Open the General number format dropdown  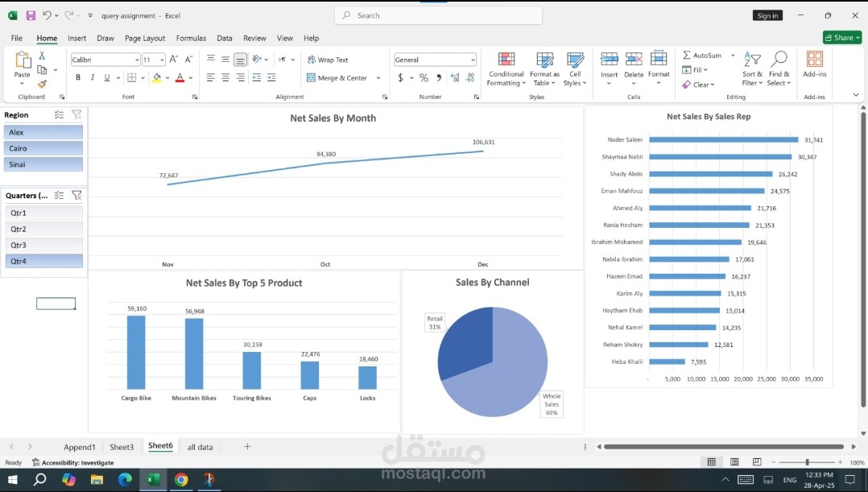(x=472, y=60)
